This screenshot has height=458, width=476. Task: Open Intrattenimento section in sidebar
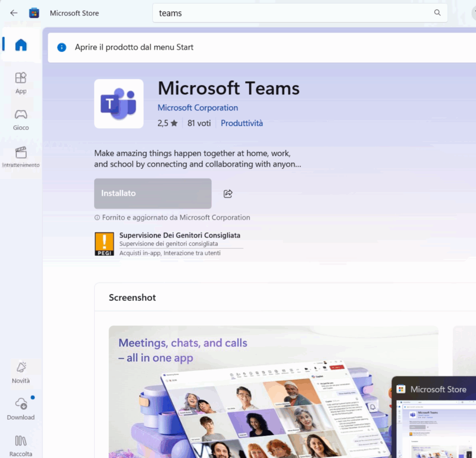pyautogui.click(x=21, y=157)
